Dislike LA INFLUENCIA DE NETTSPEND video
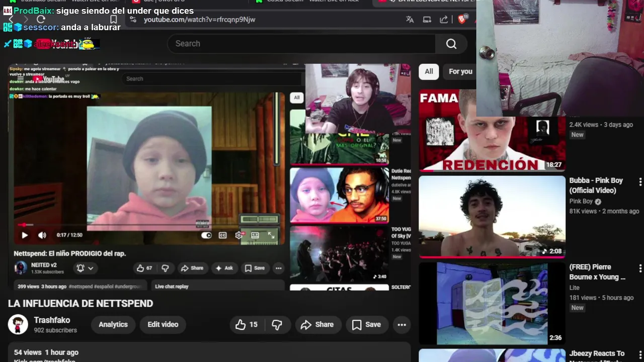The image size is (644, 362). pyautogui.click(x=277, y=325)
